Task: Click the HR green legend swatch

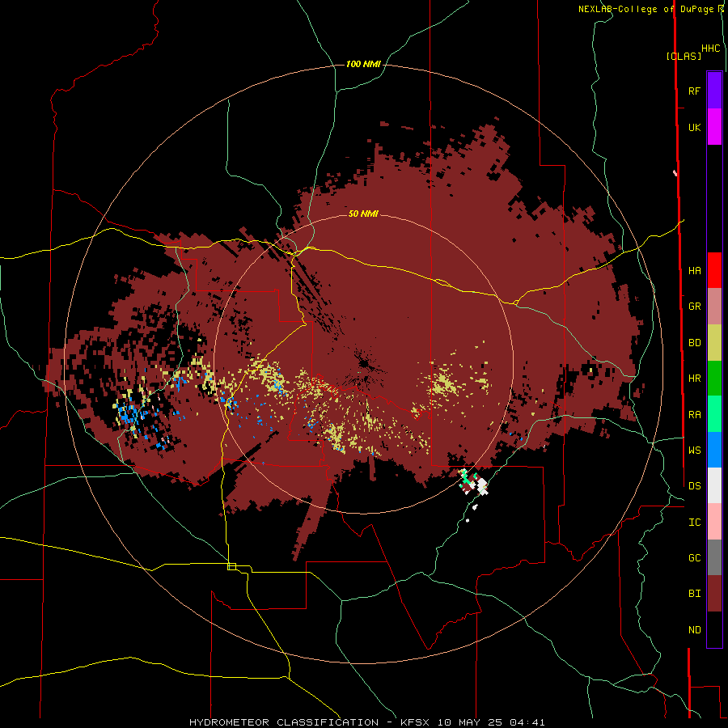Action: click(x=714, y=379)
